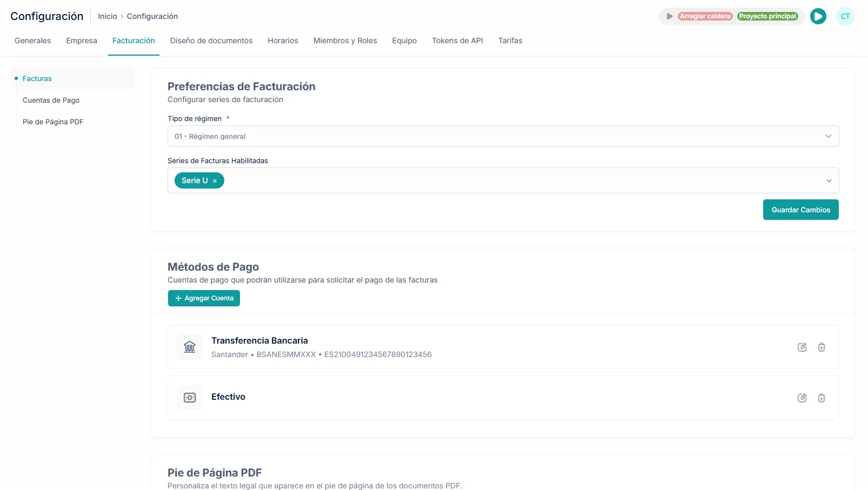Delete the Efectivo payment account
868x490 pixels.
coord(822,398)
